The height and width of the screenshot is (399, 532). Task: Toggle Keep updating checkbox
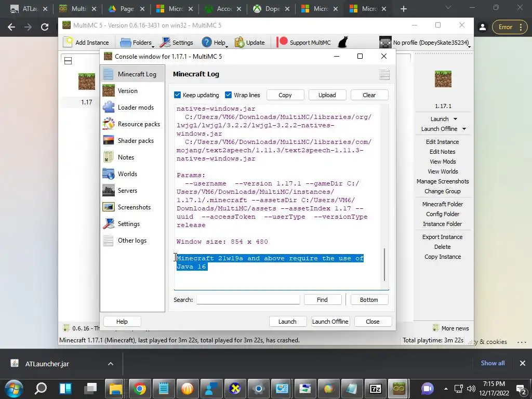point(177,95)
